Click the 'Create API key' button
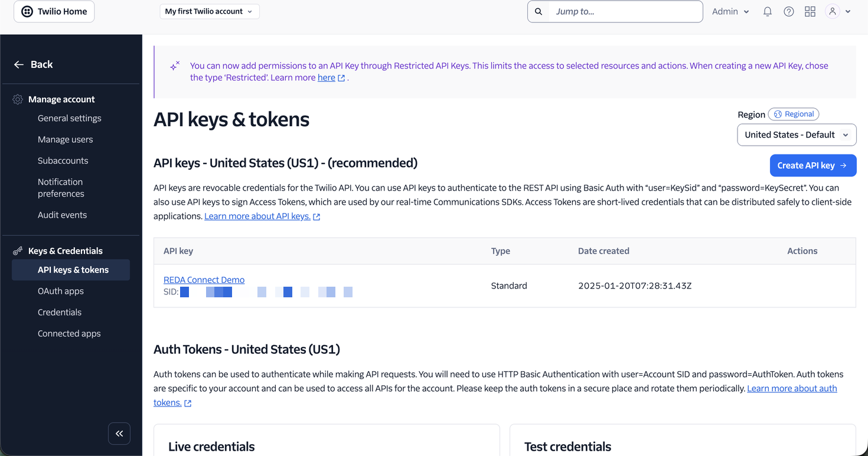This screenshot has height=456, width=868. (x=813, y=165)
